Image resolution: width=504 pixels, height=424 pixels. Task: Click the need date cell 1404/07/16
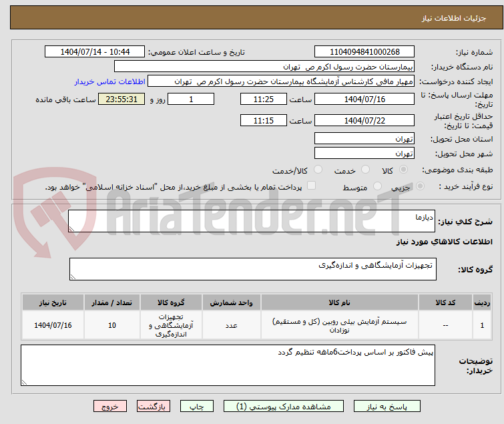click(x=53, y=325)
